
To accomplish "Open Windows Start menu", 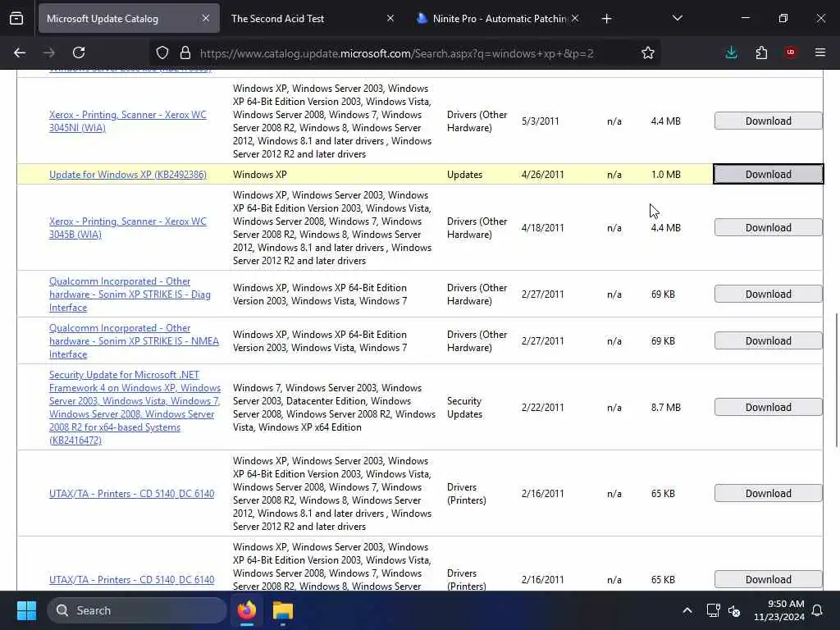I will pos(26,610).
